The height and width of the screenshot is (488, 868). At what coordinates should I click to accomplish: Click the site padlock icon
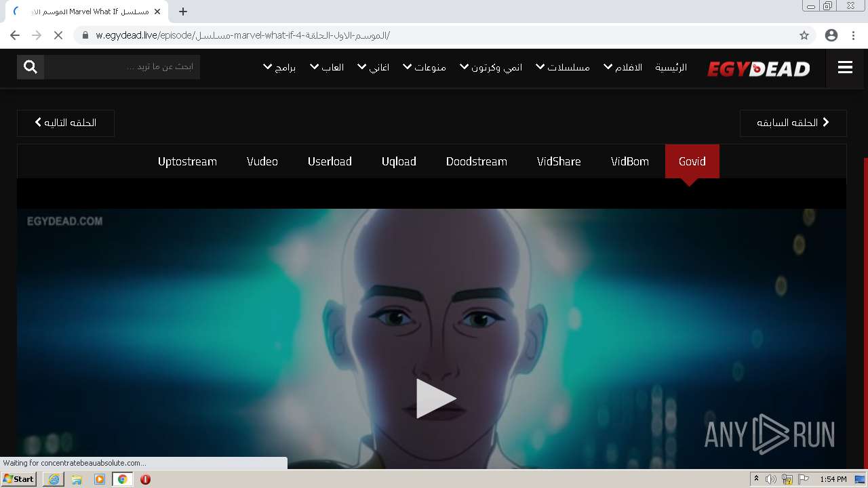85,35
